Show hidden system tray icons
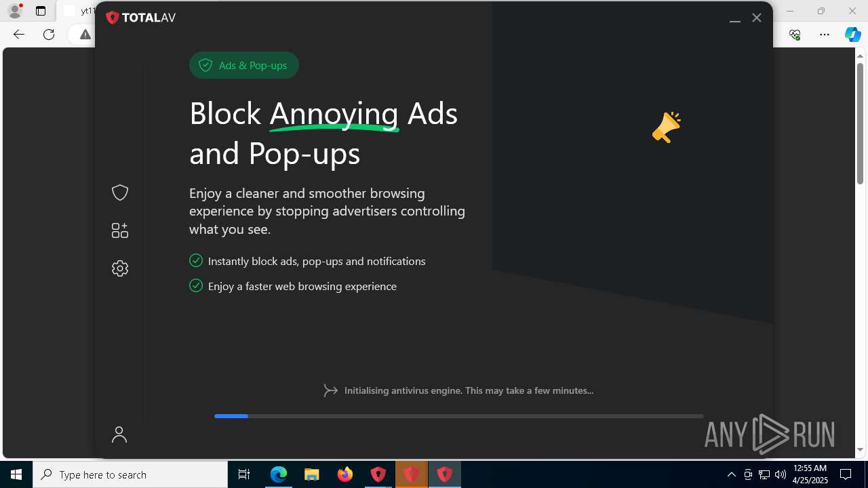 731,474
